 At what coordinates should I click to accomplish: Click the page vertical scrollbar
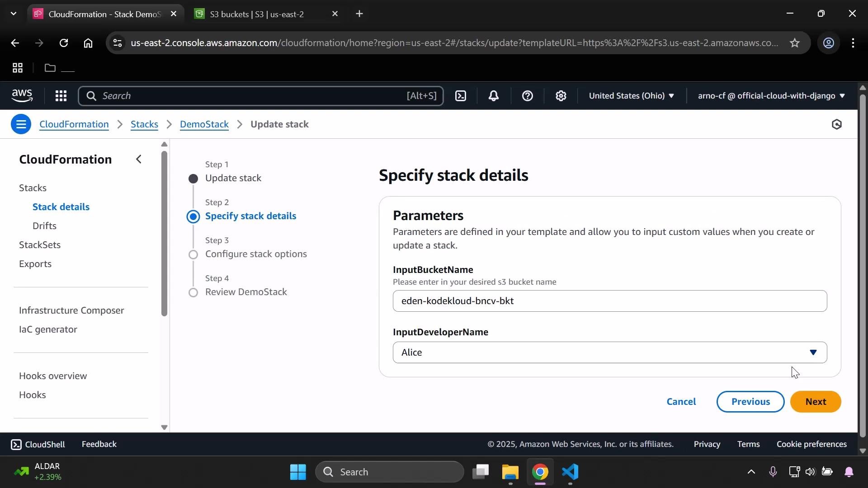pos(863,267)
